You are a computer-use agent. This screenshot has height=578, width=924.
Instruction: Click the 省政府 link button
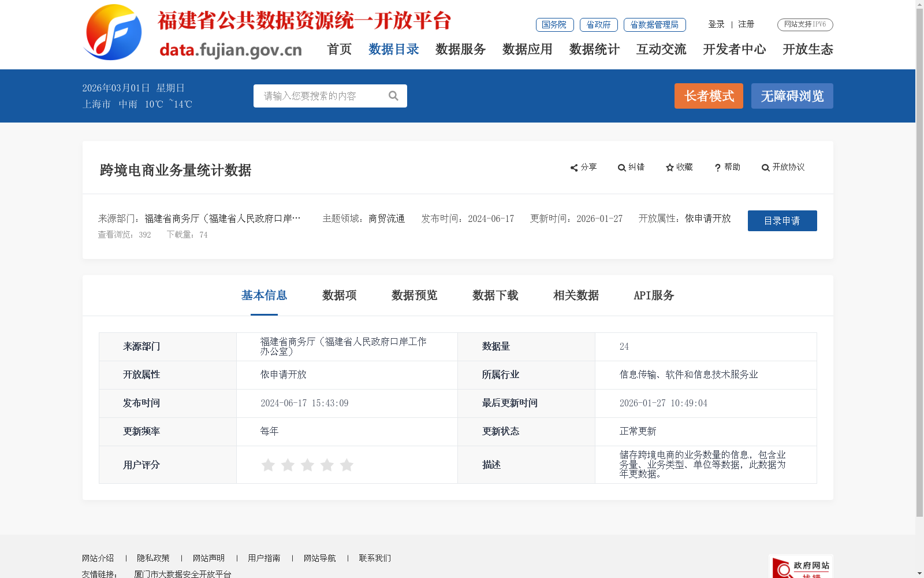[x=599, y=25]
